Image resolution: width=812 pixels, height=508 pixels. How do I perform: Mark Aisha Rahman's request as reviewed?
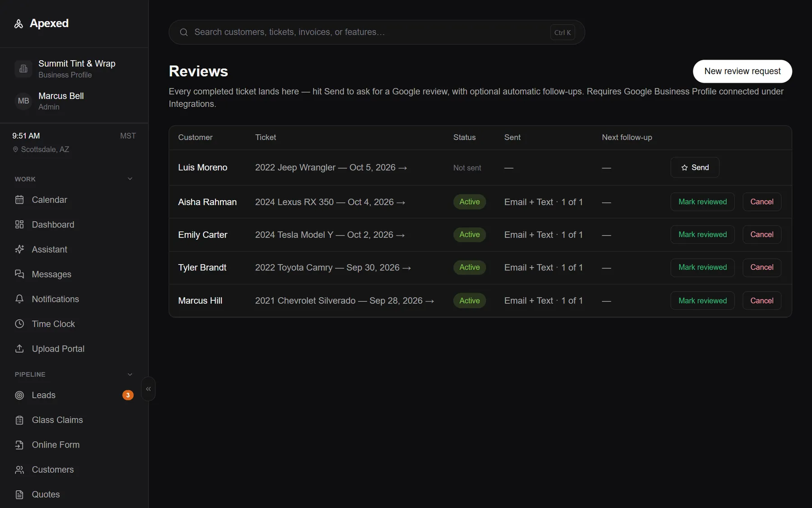tap(702, 202)
